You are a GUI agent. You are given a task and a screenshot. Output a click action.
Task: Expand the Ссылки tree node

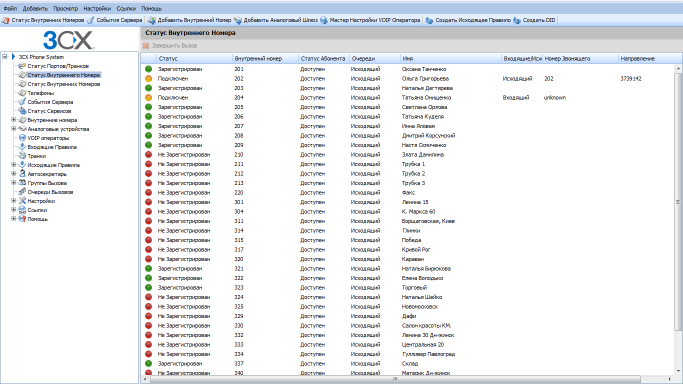pos(14,210)
